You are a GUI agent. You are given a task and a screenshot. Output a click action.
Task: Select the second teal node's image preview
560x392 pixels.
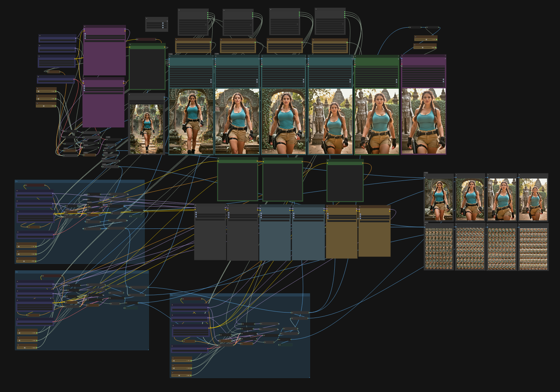(237, 121)
